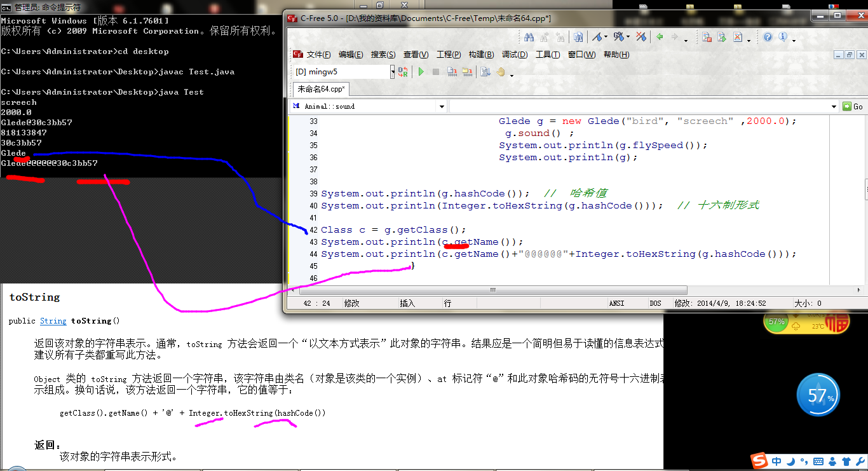Viewport: 868px width, 471px height.
Task: Build the project with the 10101 folder icon
Action: coord(467,71)
